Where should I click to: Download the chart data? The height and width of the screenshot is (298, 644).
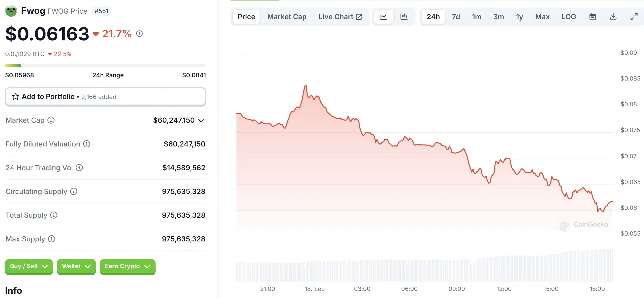(x=613, y=17)
